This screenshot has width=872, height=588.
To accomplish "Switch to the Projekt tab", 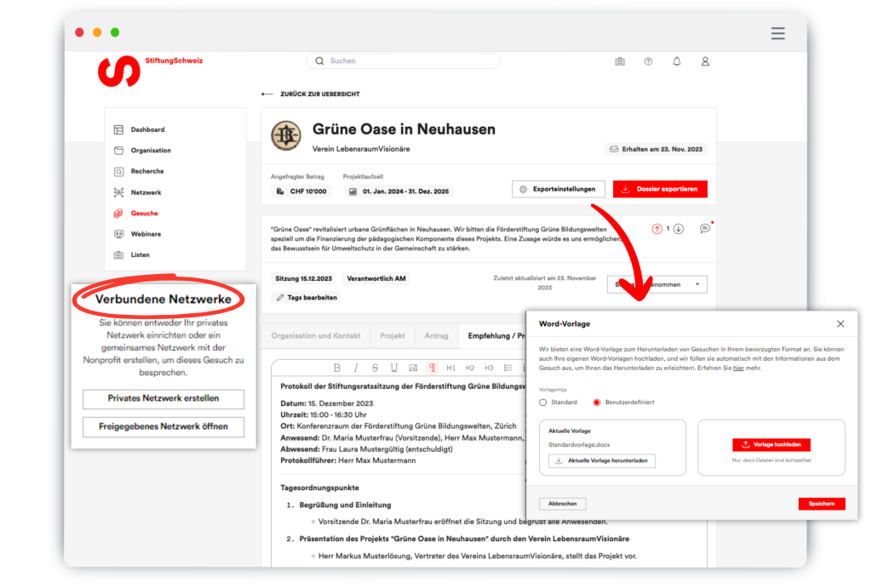I will click(393, 336).
